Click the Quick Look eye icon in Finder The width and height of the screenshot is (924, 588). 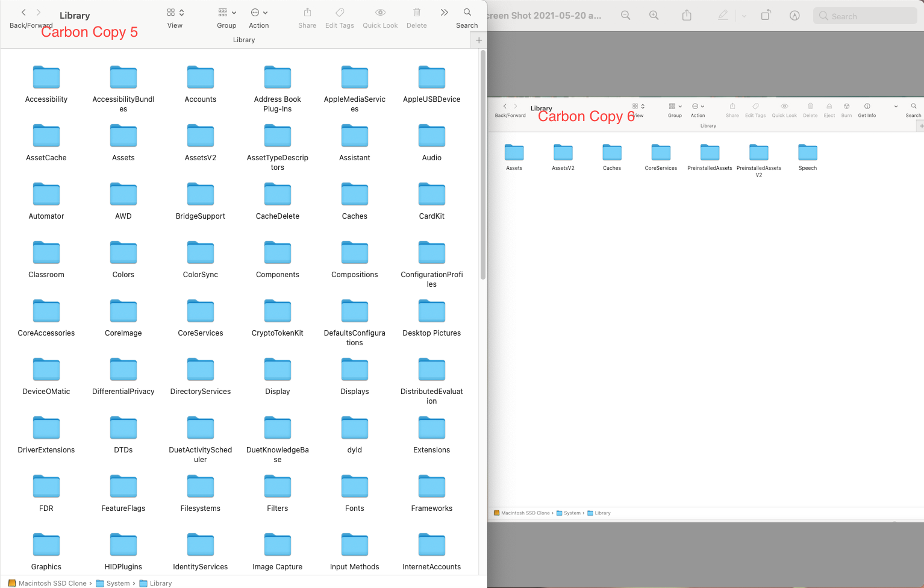(x=380, y=12)
